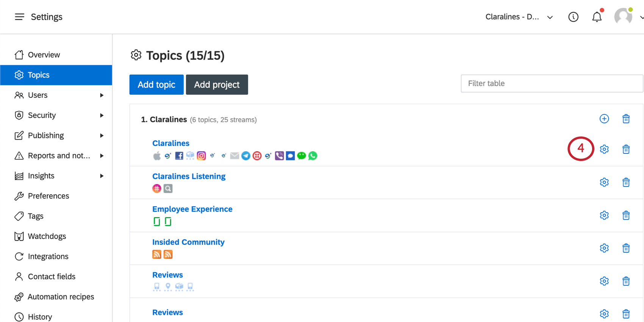
Task: Click the green WeChat stream icon
Action: (x=302, y=156)
